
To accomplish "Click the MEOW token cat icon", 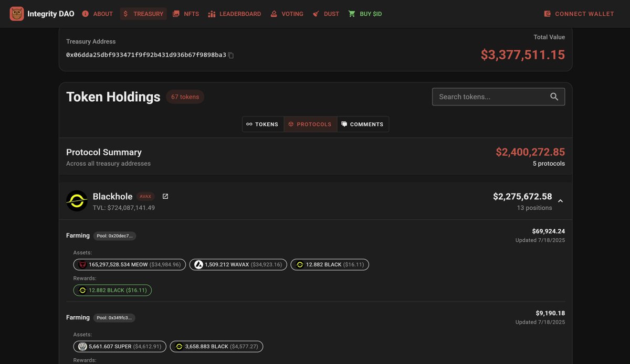I will 82,264.
